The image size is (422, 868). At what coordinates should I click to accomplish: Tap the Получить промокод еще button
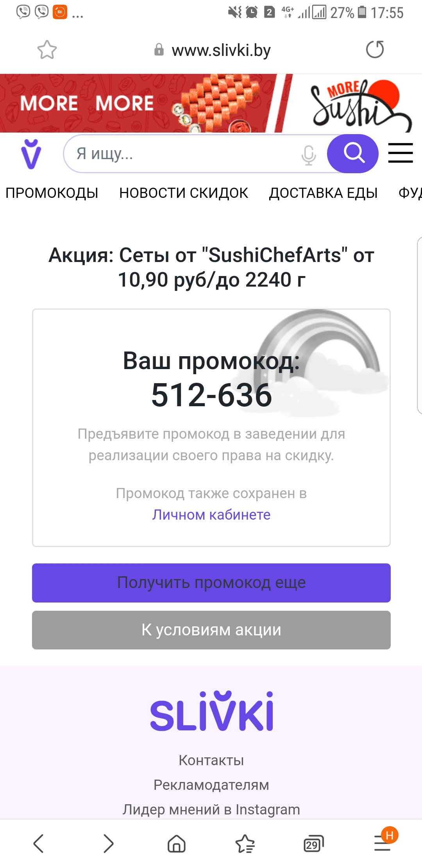coord(211,583)
